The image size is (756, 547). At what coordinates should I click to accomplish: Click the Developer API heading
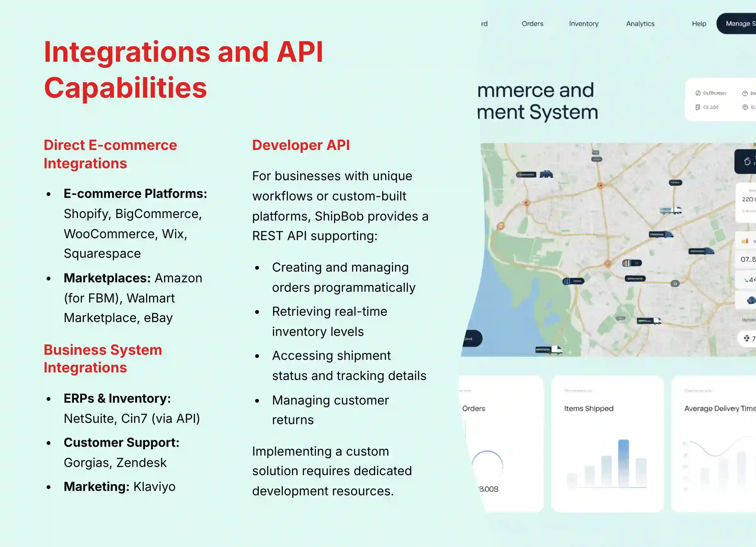point(301,145)
